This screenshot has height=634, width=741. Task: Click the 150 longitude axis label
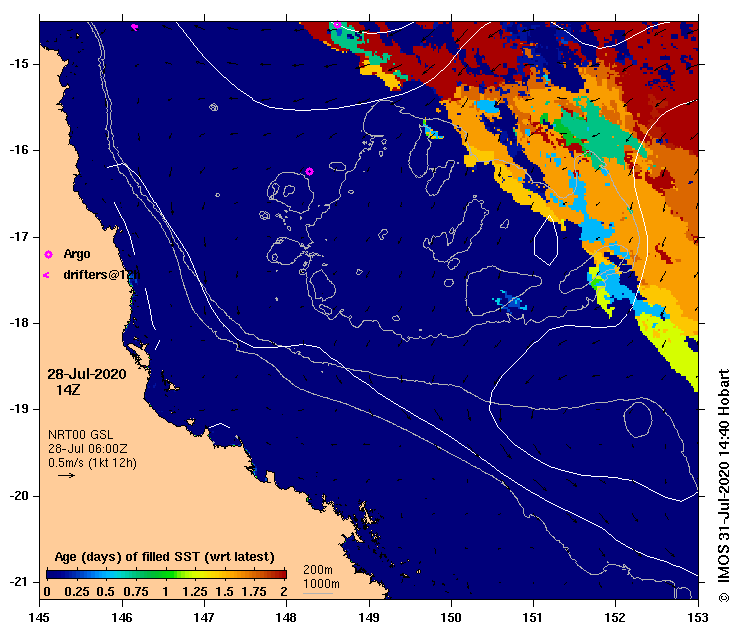tap(451, 617)
